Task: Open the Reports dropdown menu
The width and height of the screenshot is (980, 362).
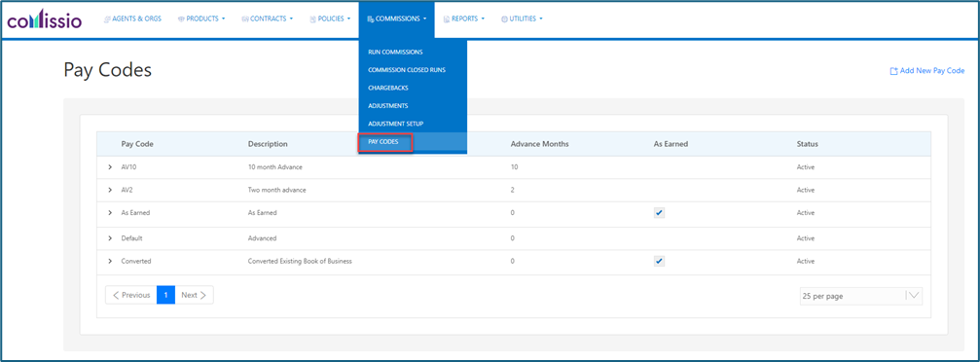Action: click(464, 18)
